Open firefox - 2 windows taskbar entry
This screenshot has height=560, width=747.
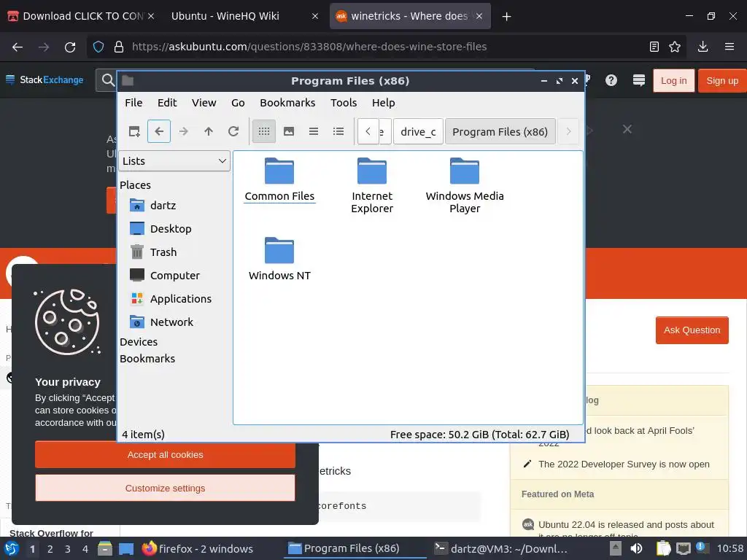click(x=197, y=548)
